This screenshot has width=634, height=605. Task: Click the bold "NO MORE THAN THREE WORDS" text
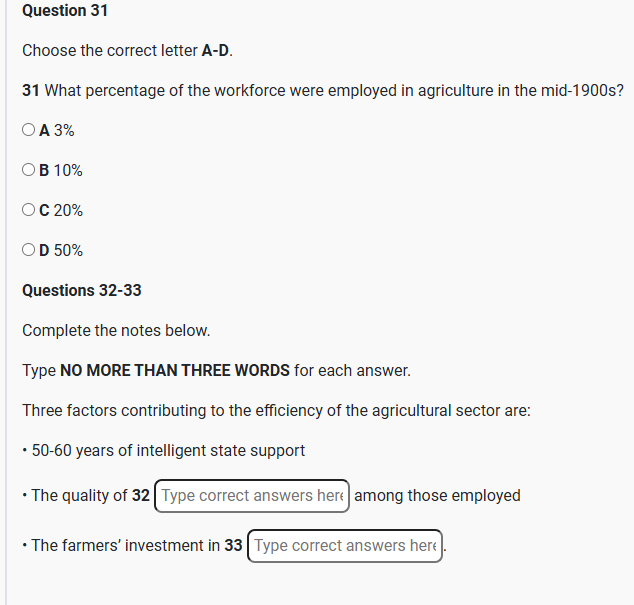(175, 370)
